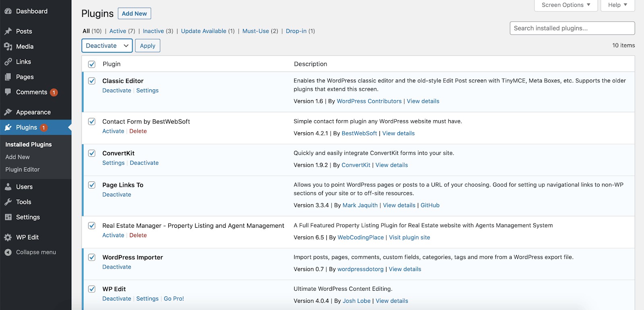
Task: Filter plugins by Update Available
Action: point(204,31)
